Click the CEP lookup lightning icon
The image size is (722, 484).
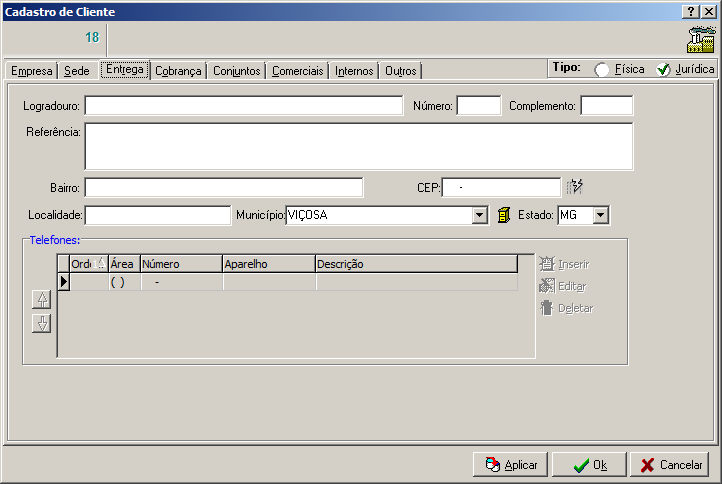click(x=574, y=187)
